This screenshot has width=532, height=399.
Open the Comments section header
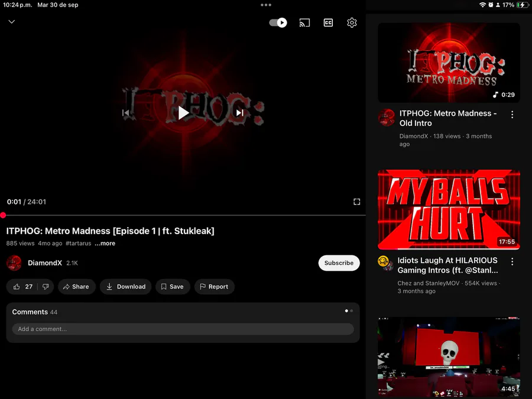point(35,312)
